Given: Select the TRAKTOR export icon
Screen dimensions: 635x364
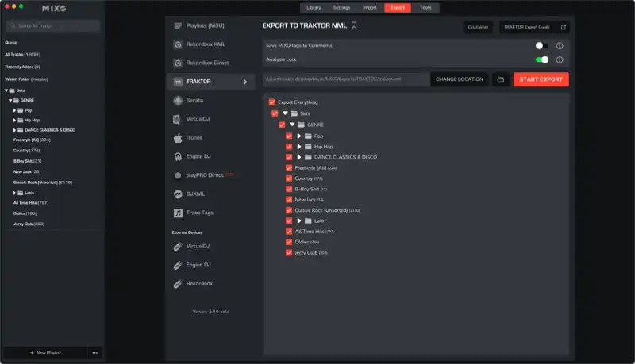Looking at the screenshot, I should point(177,82).
